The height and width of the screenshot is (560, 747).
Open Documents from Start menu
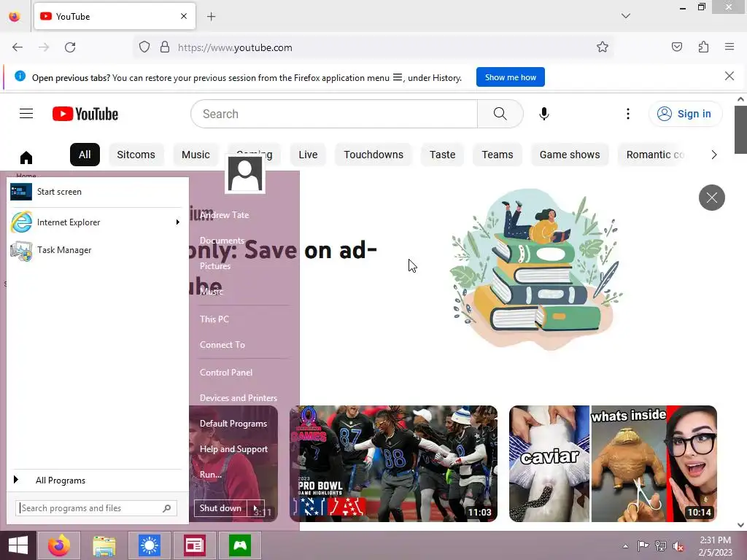[222, 241]
